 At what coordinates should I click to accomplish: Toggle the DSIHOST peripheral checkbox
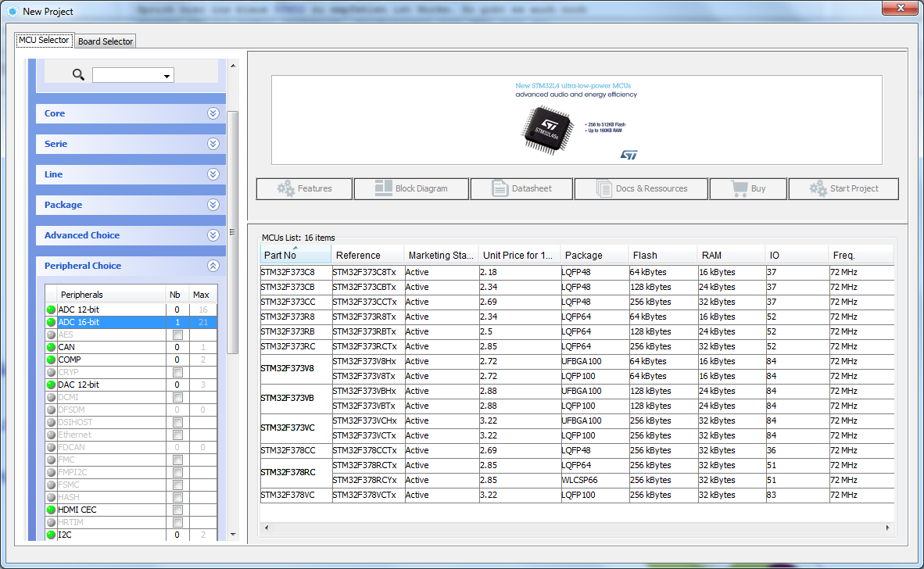point(177,422)
